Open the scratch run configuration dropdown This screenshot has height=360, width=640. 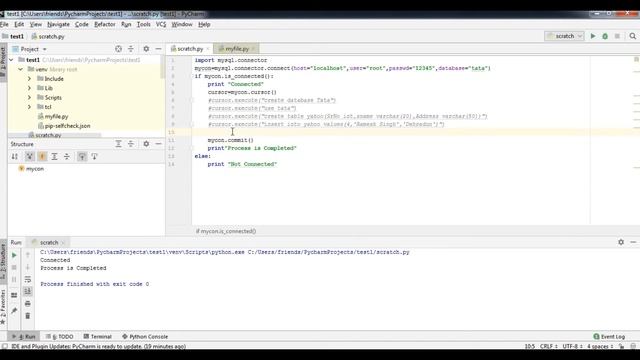[x=564, y=36]
